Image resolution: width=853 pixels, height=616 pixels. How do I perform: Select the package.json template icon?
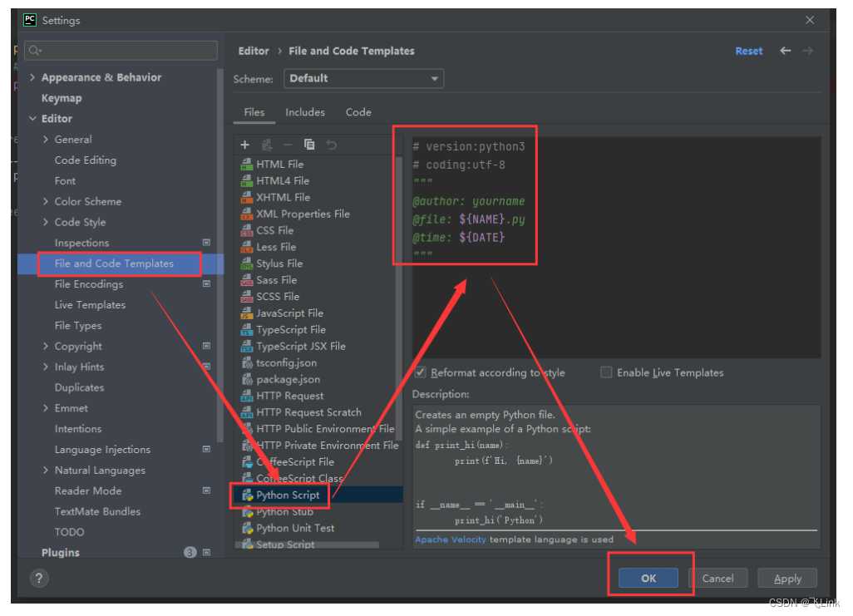(x=247, y=379)
